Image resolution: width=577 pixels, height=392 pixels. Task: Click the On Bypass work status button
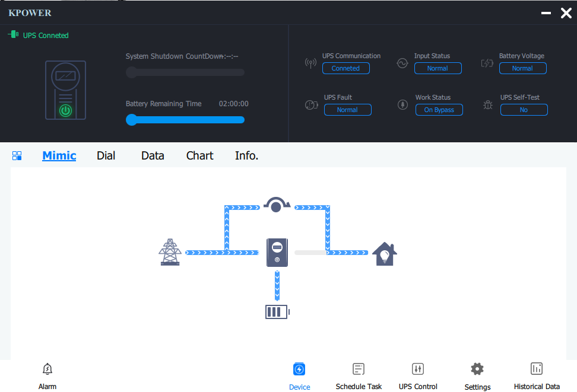click(439, 110)
